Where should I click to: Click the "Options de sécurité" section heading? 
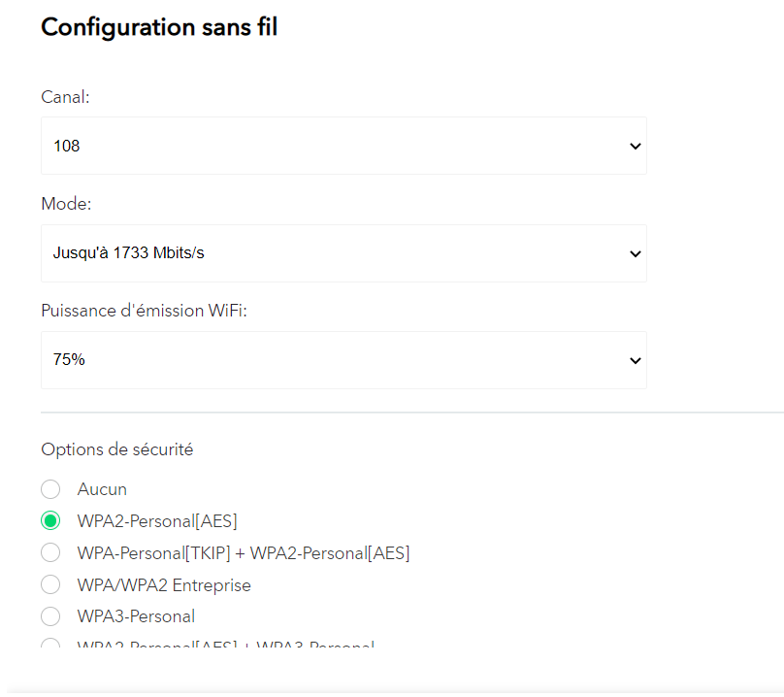(116, 449)
